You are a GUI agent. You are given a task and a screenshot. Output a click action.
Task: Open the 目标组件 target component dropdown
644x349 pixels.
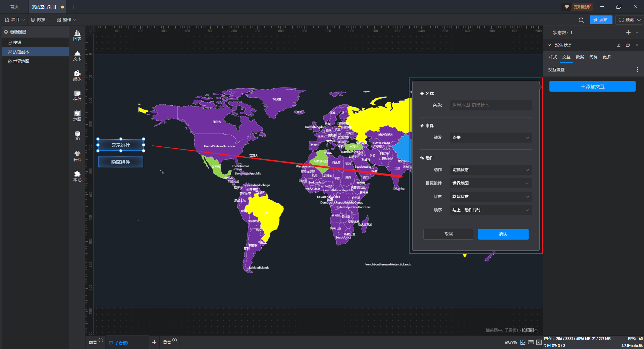tap(490, 183)
